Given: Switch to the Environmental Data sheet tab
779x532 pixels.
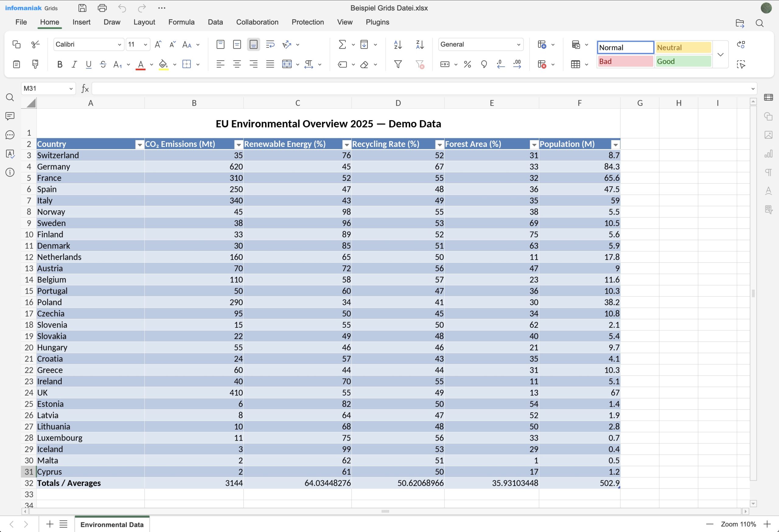Looking at the screenshot, I should click(x=112, y=524).
